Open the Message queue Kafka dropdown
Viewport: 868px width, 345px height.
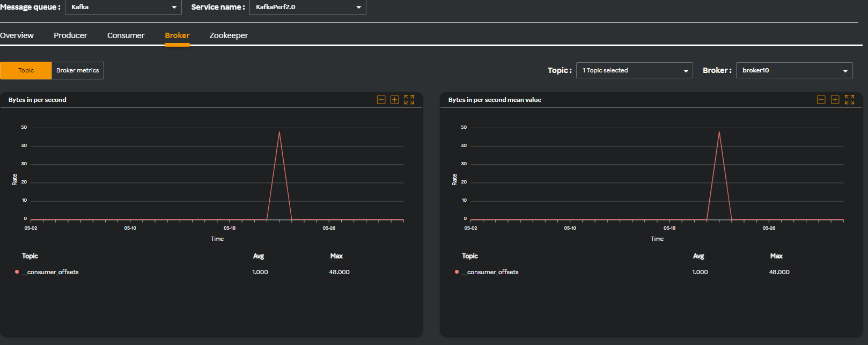click(123, 7)
